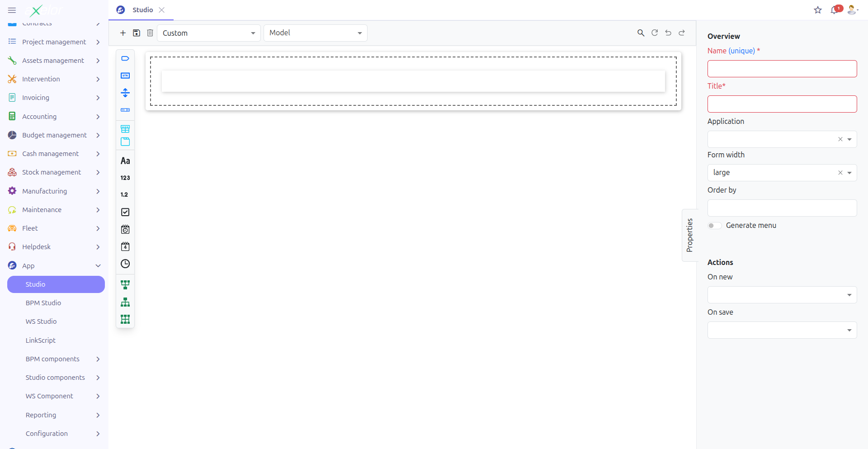Screen dimensions: 868x449
Task: Select the date field widget
Action: [x=125, y=246]
